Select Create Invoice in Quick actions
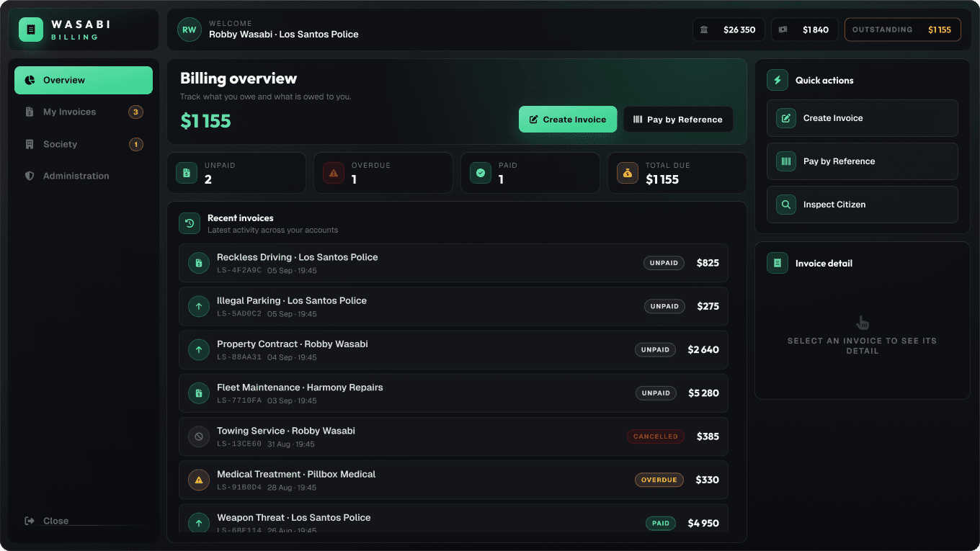The height and width of the screenshot is (551, 980). pos(863,118)
